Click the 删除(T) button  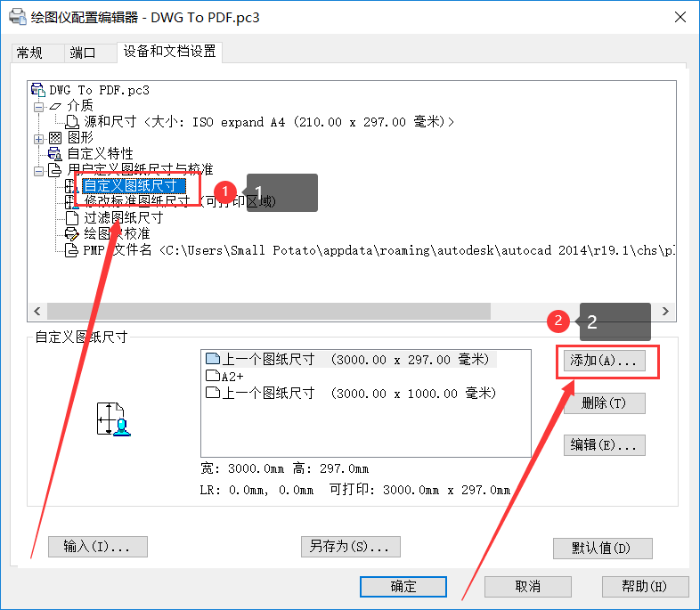coord(605,403)
